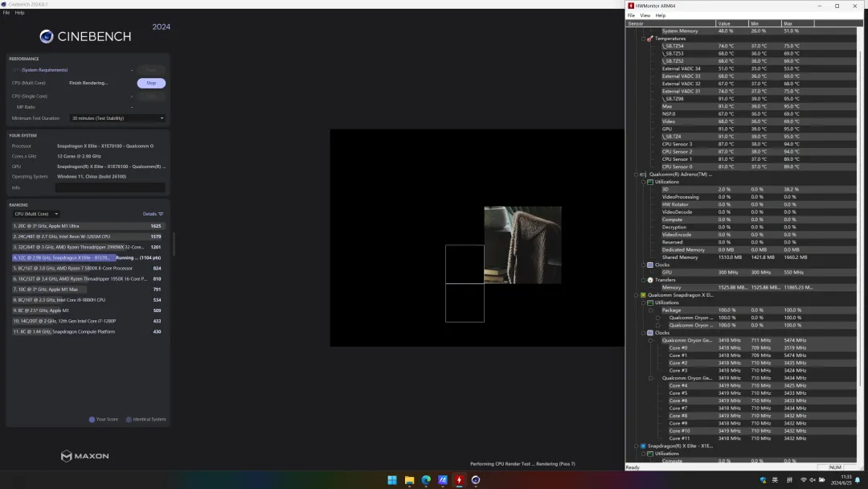Collapse the CPU Utilizations node above Package

click(643, 302)
